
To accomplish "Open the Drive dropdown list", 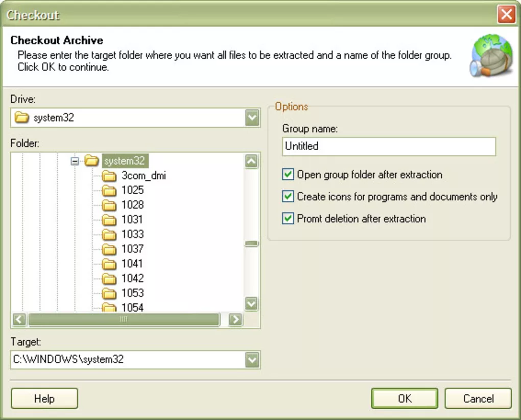I will coord(252,118).
